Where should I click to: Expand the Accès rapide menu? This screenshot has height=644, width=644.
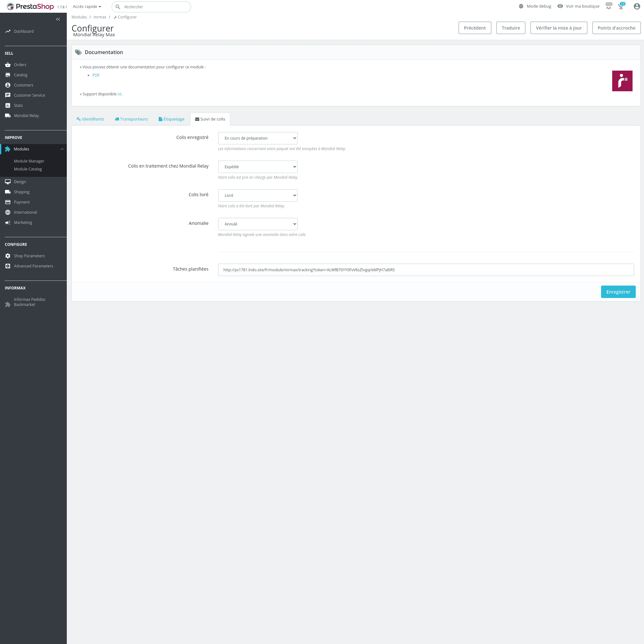87,7
